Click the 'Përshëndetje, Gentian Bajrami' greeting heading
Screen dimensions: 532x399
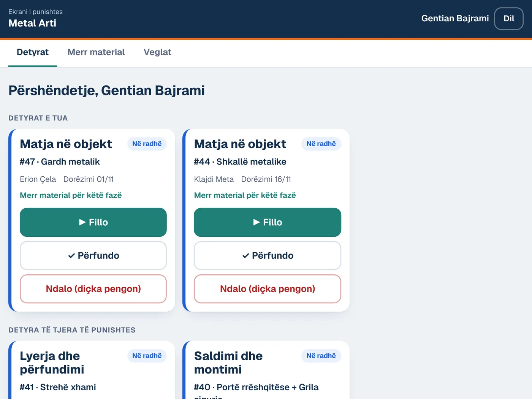106,90
